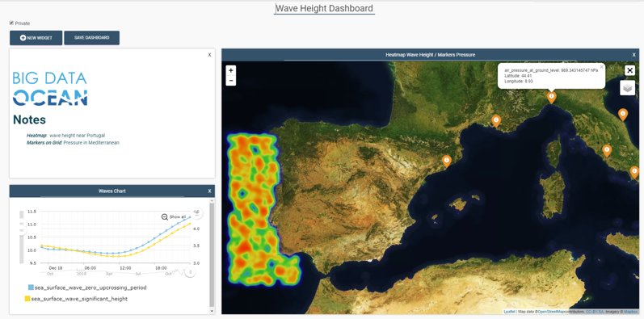This screenshot has width=644, height=319.
Task: Toggle sea_surface_wave_significant_height legend series
Action: pos(76,299)
